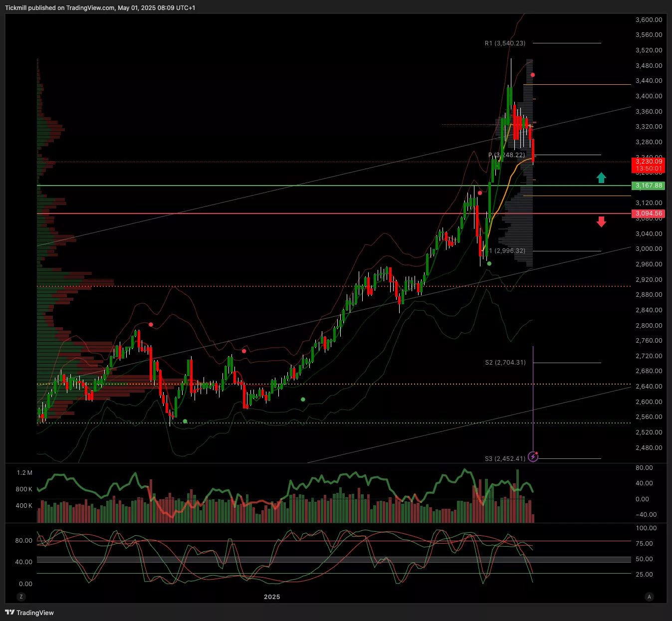Click the purple lightning bolt event icon
This screenshot has height=621, width=672.
[x=533, y=456]
